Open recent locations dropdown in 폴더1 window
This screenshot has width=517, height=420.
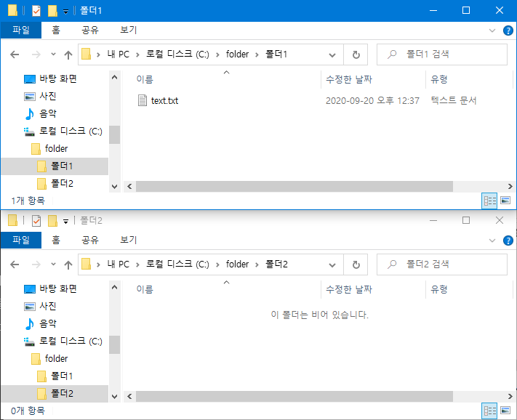(53, 54)
